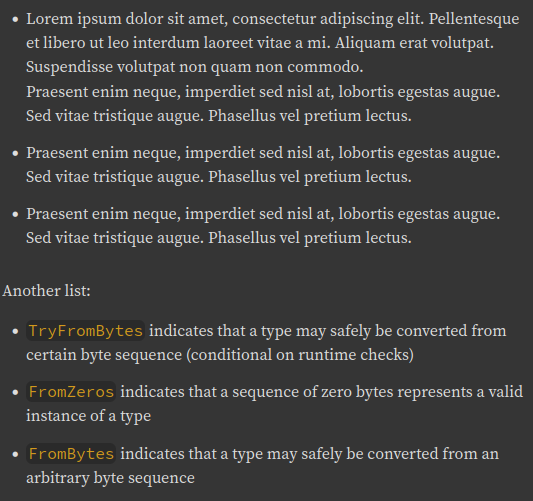Click the bullet before FromZeros item
The height and width of the screenshot is (501, 533).
[15, 393]
